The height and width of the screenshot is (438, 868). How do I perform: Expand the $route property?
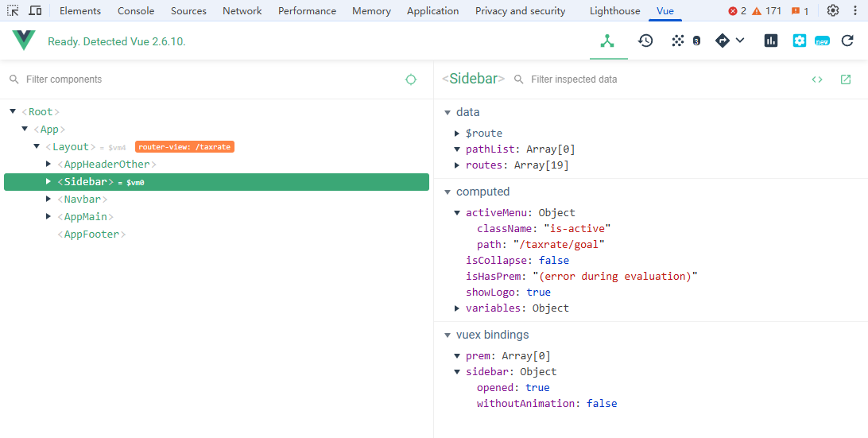pos(457,134)
